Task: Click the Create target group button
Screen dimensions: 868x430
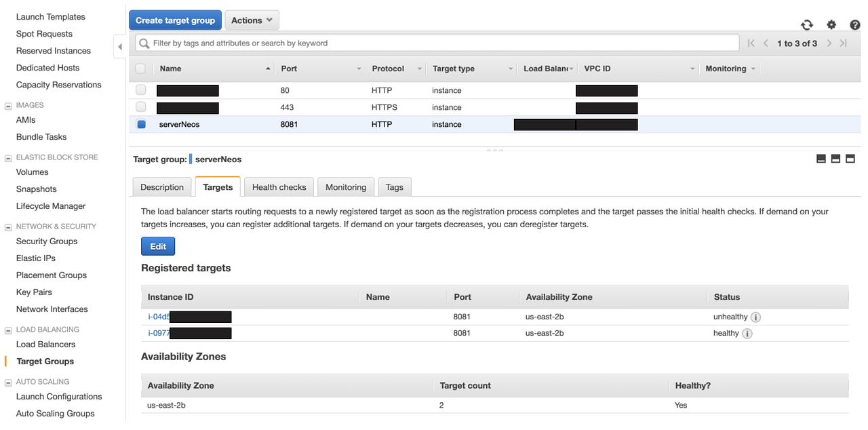Action: [175, 20]
